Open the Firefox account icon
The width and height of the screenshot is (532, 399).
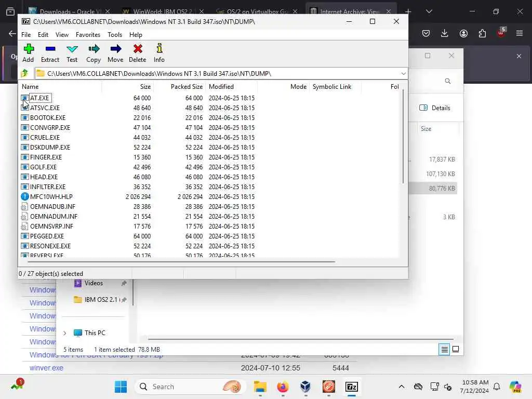pos(463,33)
